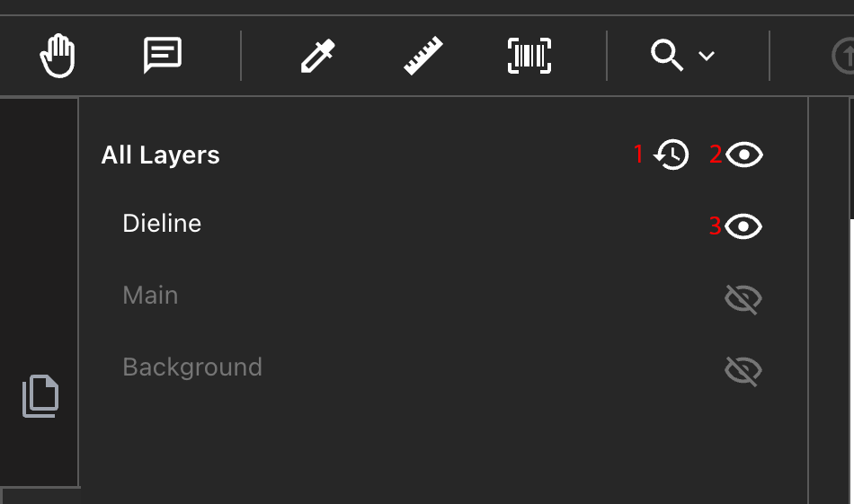Select the Main layer name
Viewport: 854px width, 504px height.
coord(150,296)
